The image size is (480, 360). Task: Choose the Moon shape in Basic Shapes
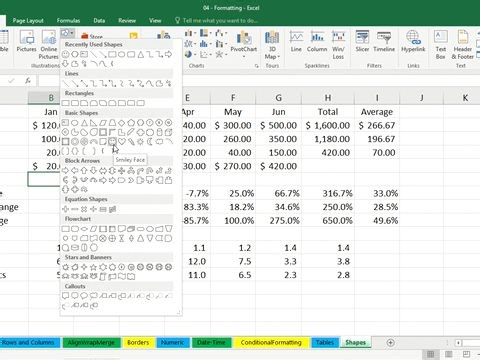(x=150, y=142)
